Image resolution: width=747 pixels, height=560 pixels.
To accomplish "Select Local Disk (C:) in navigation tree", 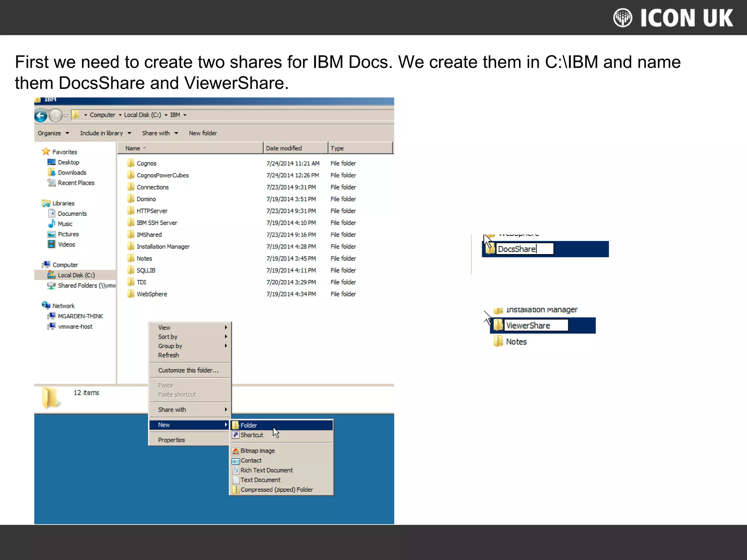I will (76, 275).
